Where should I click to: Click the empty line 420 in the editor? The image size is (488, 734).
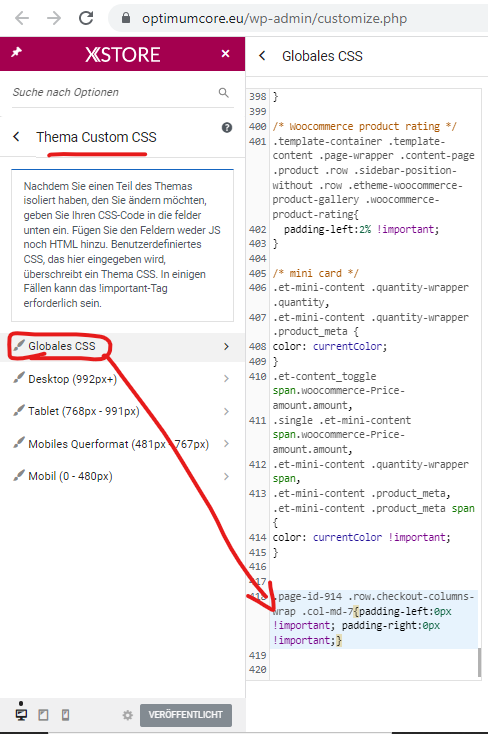click(374, 670)
